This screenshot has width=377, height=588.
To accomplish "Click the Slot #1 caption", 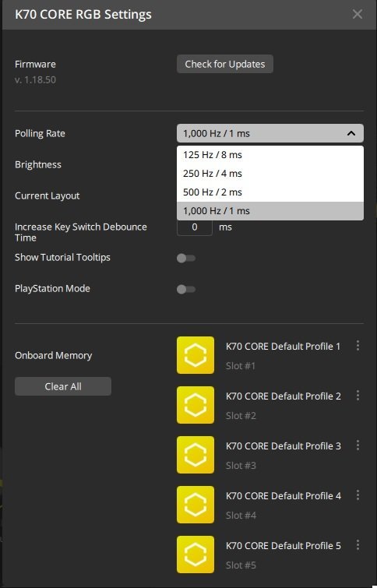I will [x=241, y=366].
